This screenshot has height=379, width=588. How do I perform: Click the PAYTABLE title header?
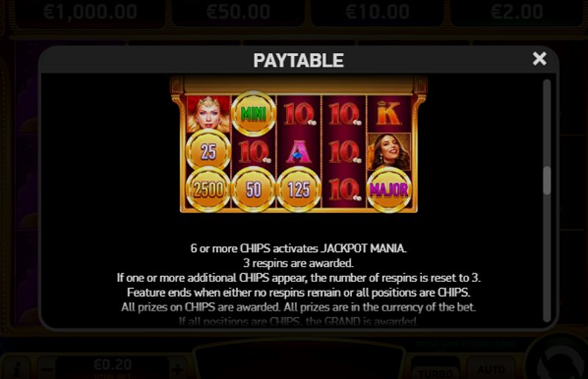[298, 60]
